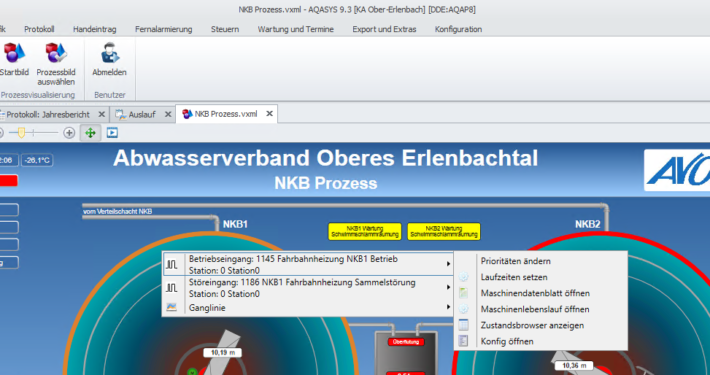Click the play presentation icon in the toolbar
710x375 pixels.
click(x=112, y=133)
